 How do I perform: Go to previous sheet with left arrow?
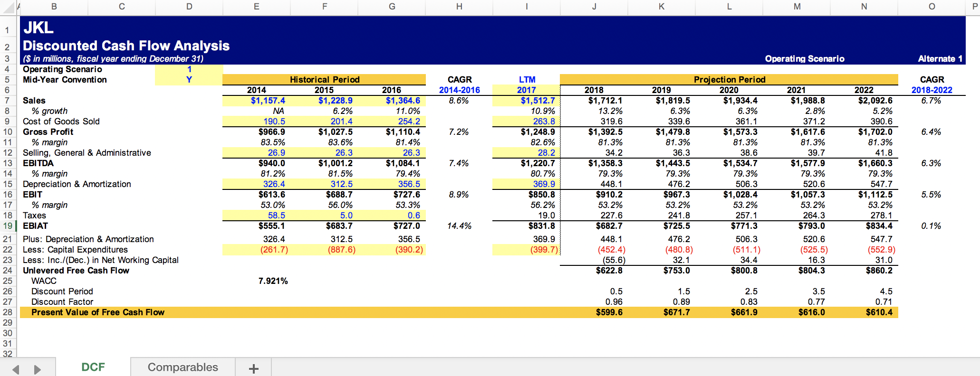tap(16, 369)
